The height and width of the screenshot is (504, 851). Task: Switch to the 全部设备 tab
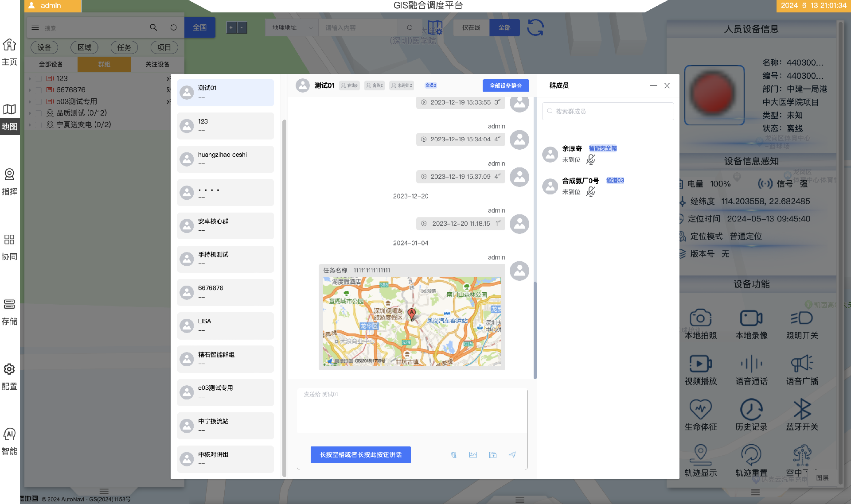click(x=51, y=64)
